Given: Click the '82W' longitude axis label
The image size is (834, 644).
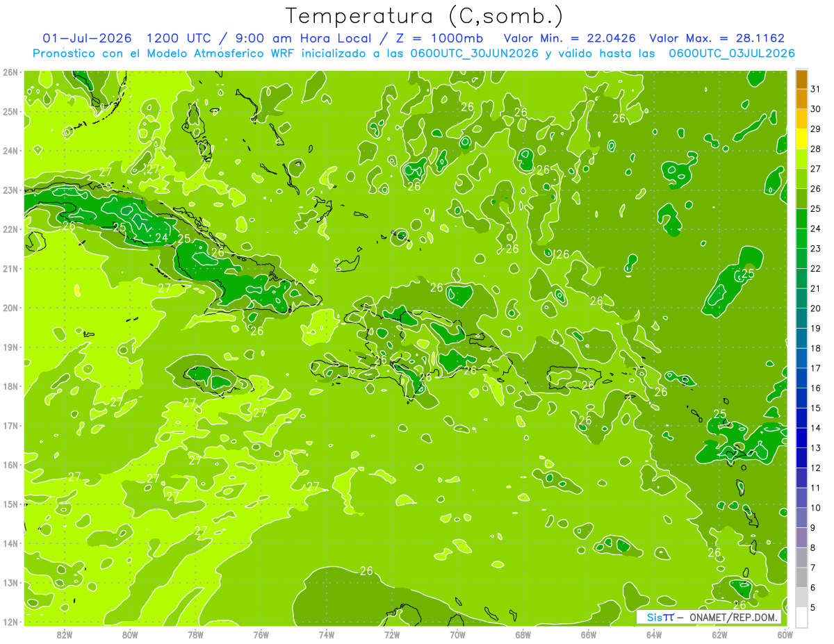Looking at the screenshot, I should [65, 634].
